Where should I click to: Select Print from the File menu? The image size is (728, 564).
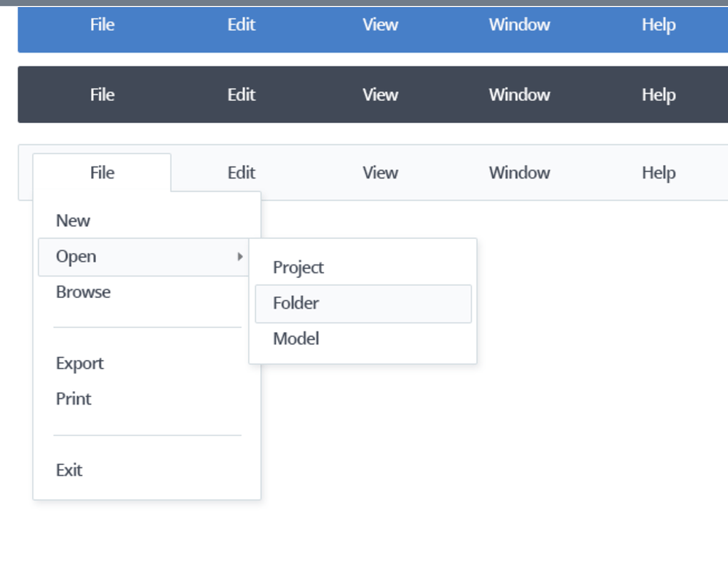[x=73, y=399]
